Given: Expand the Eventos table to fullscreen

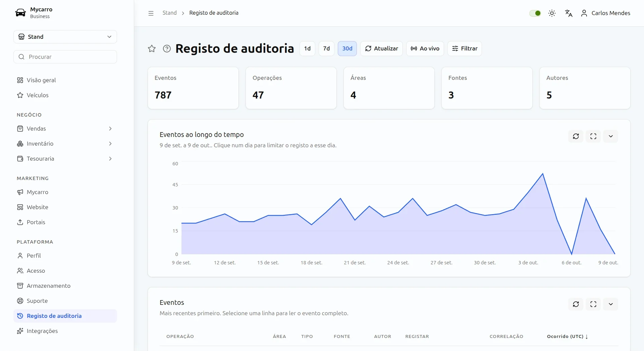Looking at the screenshot, I should click(593, 304).
